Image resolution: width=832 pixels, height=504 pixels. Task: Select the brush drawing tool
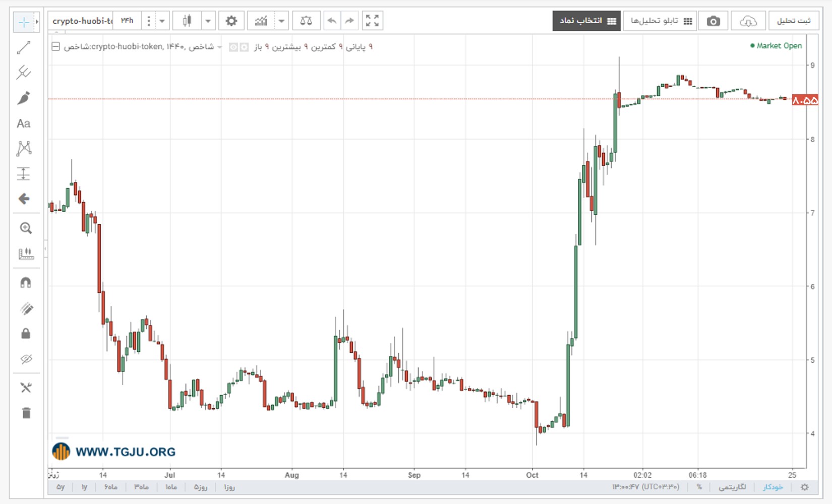pos(24,98)
